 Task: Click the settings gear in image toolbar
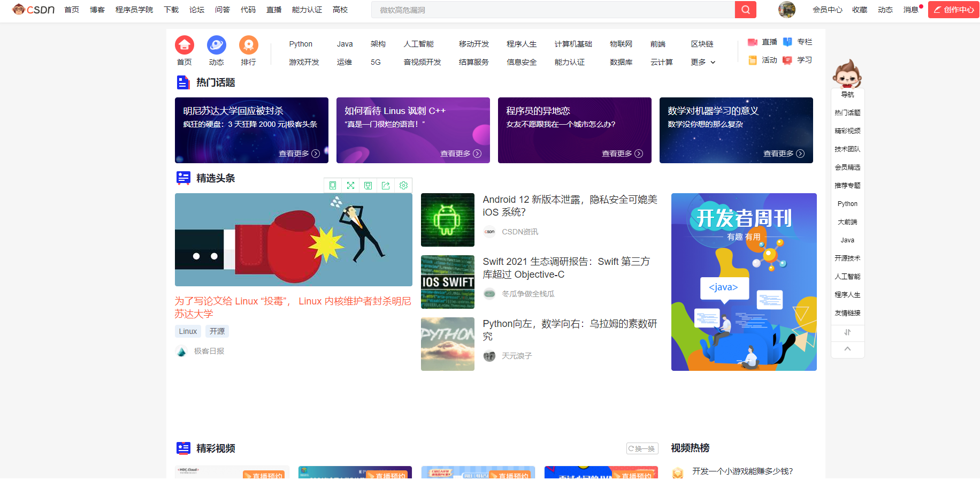[403, 185]
